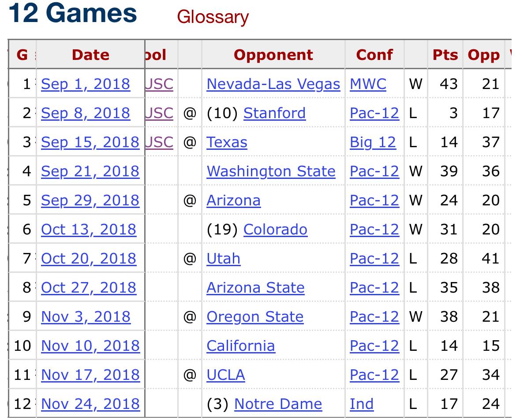Visit the Texas opponent page
520x420 pixels.
[227, 142]
